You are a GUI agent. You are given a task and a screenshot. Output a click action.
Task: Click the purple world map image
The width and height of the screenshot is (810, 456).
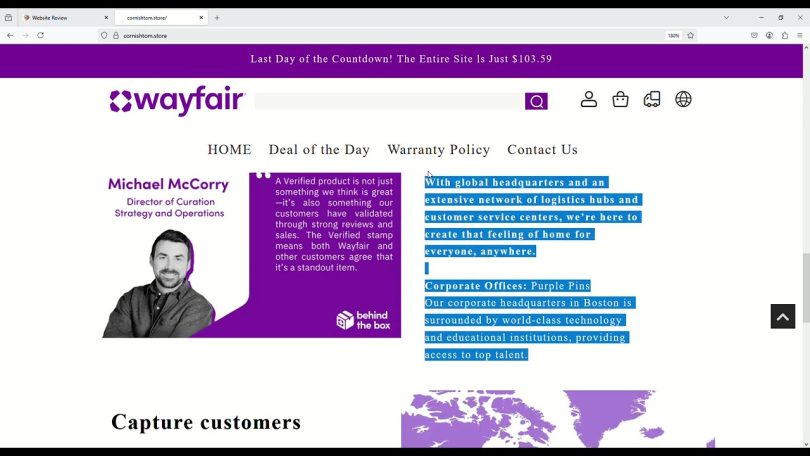click(x=558, y=419)
